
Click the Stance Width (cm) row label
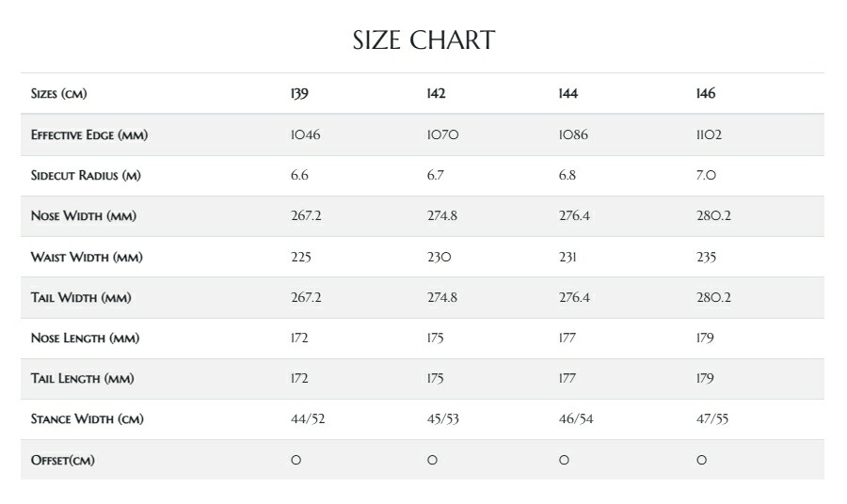pyautogui.click(x=88, y=419)
